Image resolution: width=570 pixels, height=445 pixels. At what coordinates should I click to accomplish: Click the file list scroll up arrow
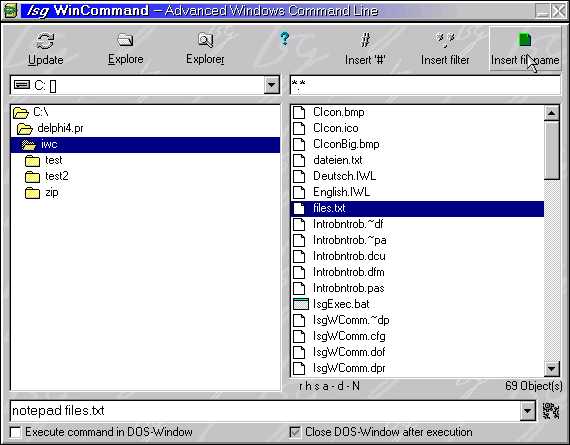coord(551,113)
